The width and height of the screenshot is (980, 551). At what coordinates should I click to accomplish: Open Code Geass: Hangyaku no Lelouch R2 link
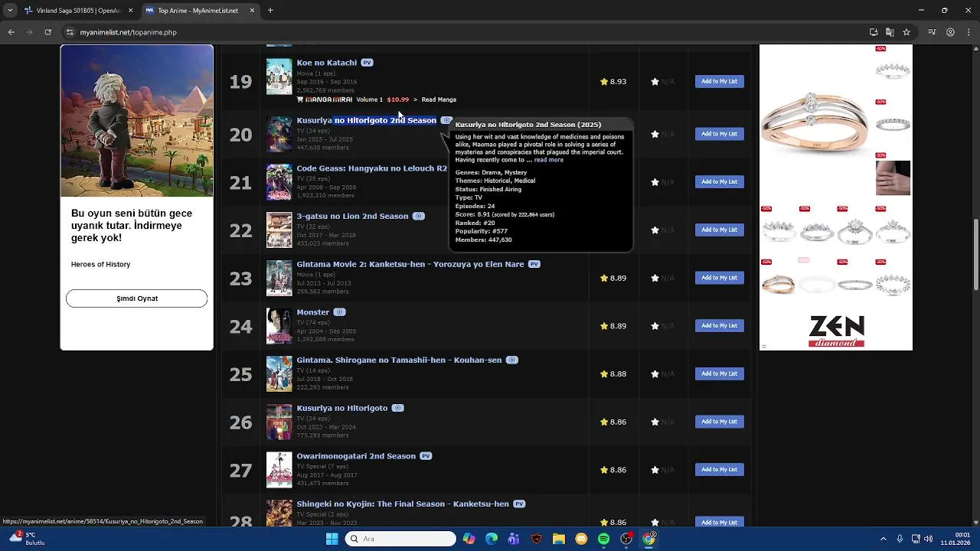click(x=371, y=168)
